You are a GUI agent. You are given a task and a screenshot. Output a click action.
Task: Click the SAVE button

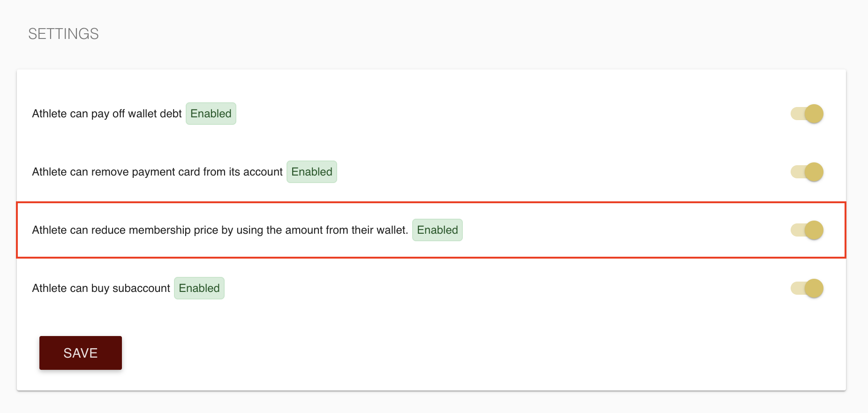pos(81,353)
